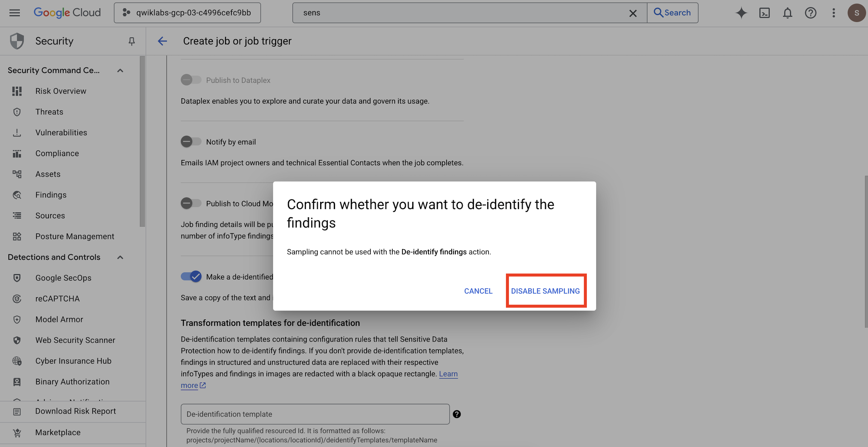Select Sources in the sidebar
The height and width of the screenshot is (447, 868).
[x=50, y=215]
